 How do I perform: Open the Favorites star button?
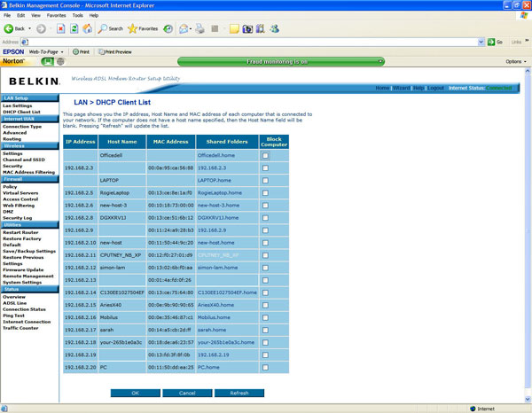(x=143, y=28)
